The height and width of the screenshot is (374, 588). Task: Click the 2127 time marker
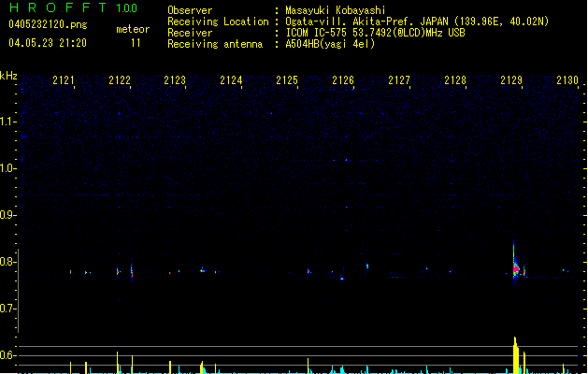399,80
